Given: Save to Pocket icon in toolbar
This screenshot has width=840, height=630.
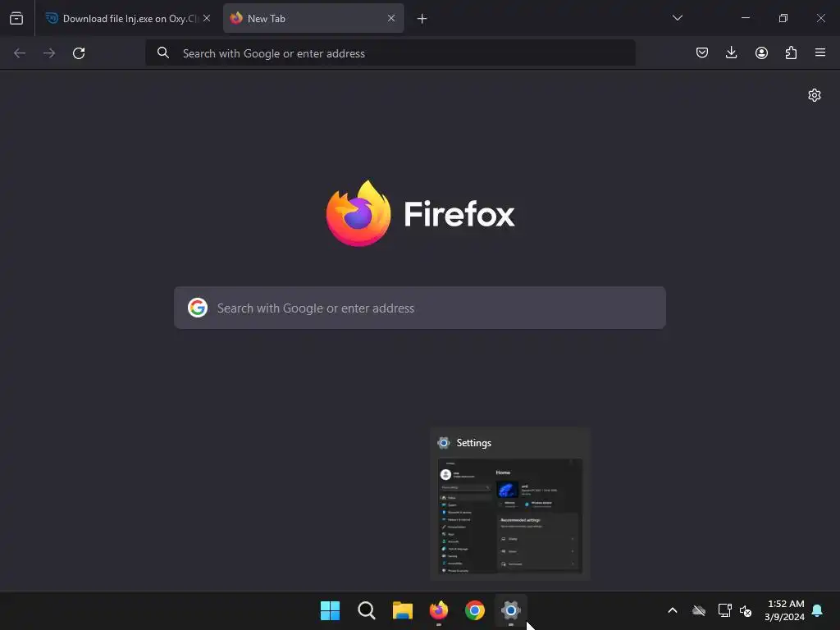Looking at the screenshot, I should (x=702, y=52).
